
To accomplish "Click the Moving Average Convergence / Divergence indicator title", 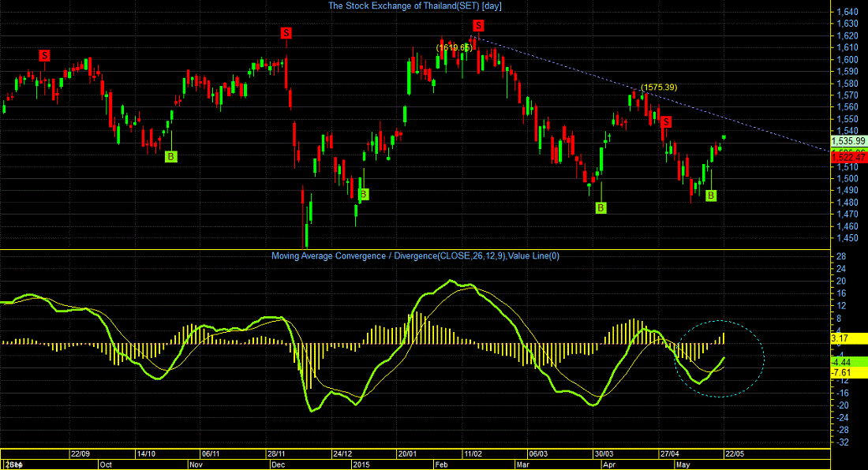I will (x=415, y=256).
